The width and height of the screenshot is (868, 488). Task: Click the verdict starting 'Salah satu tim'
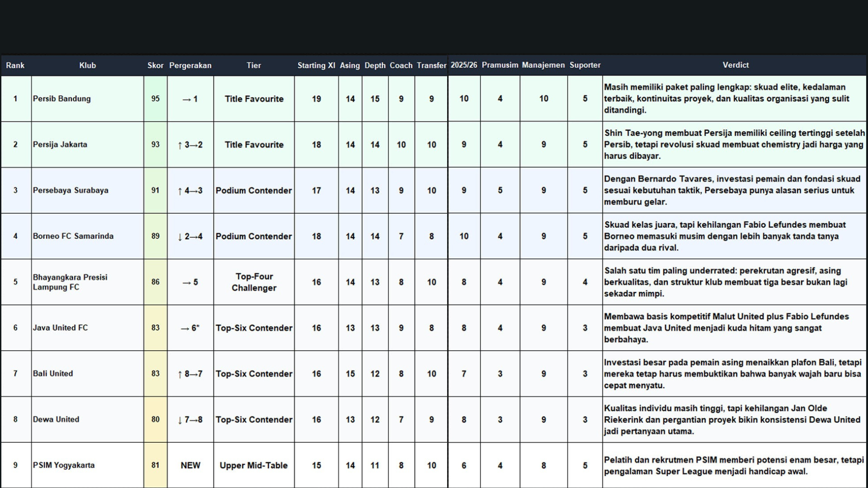click(x=734, y=282)
